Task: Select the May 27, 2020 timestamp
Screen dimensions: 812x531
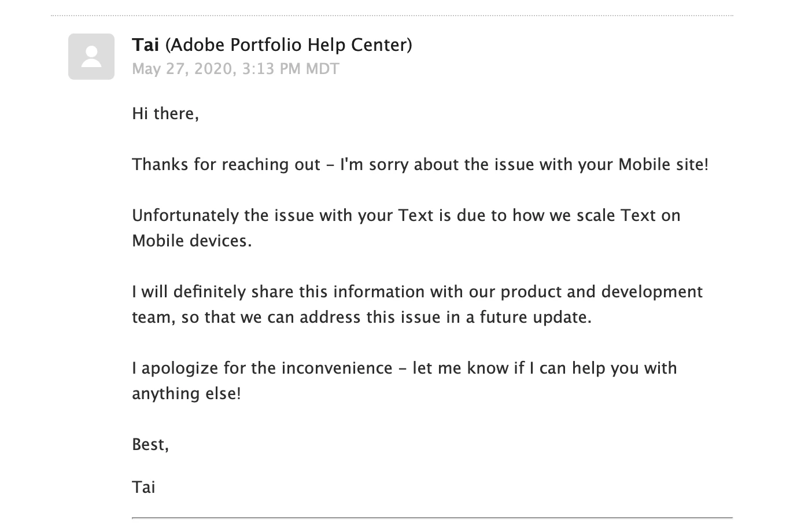Action: click(235, 69)
